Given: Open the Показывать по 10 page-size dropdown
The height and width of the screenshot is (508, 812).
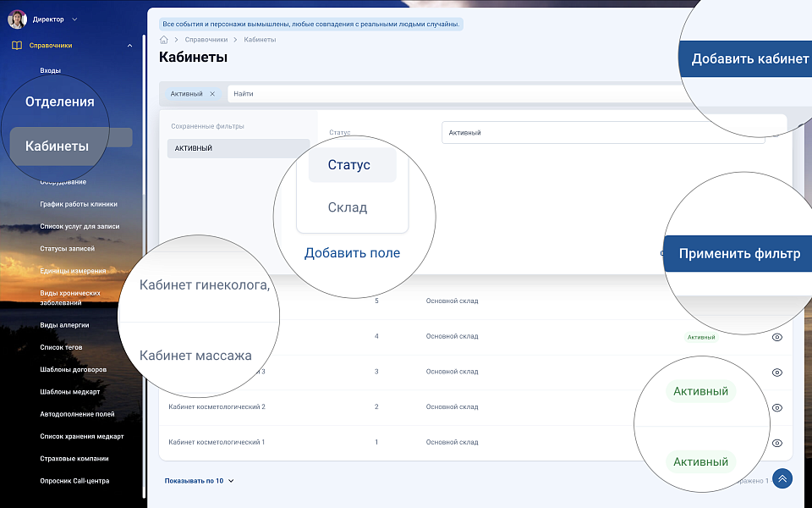Looking at the screenshot, I should pos(200,481).
